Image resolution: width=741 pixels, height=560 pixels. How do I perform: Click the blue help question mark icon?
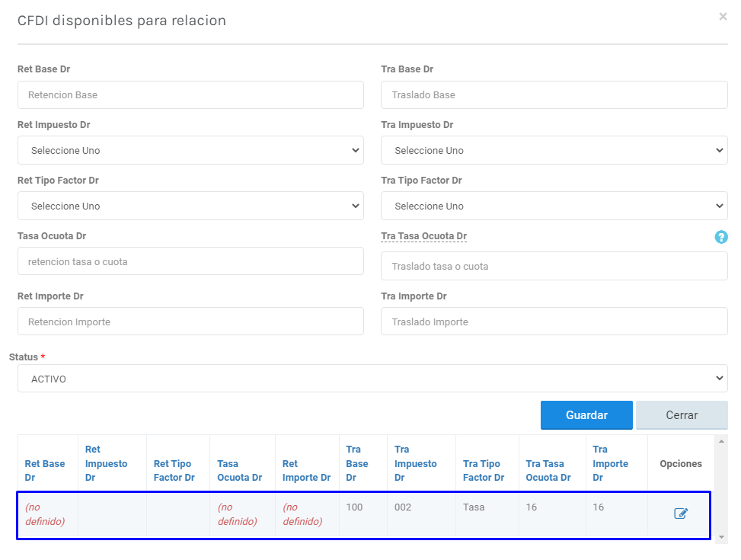pos(720,237)
